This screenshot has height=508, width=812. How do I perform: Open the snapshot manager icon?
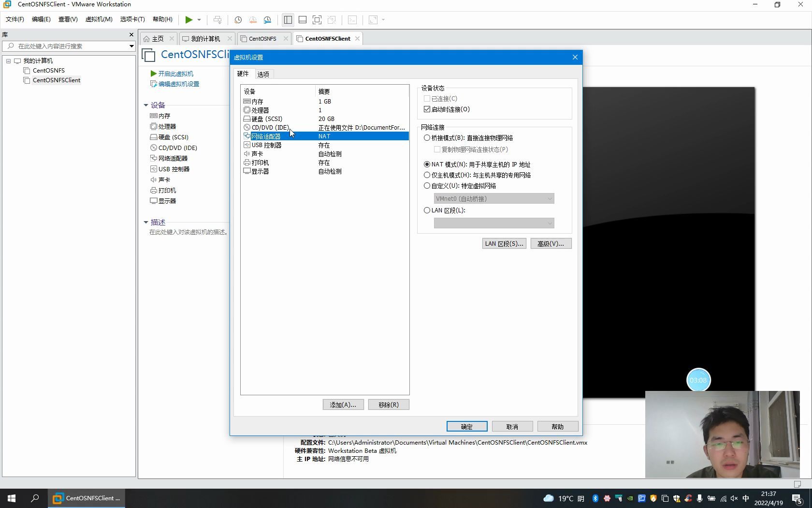pyautogui.click(x=267, y=20)
